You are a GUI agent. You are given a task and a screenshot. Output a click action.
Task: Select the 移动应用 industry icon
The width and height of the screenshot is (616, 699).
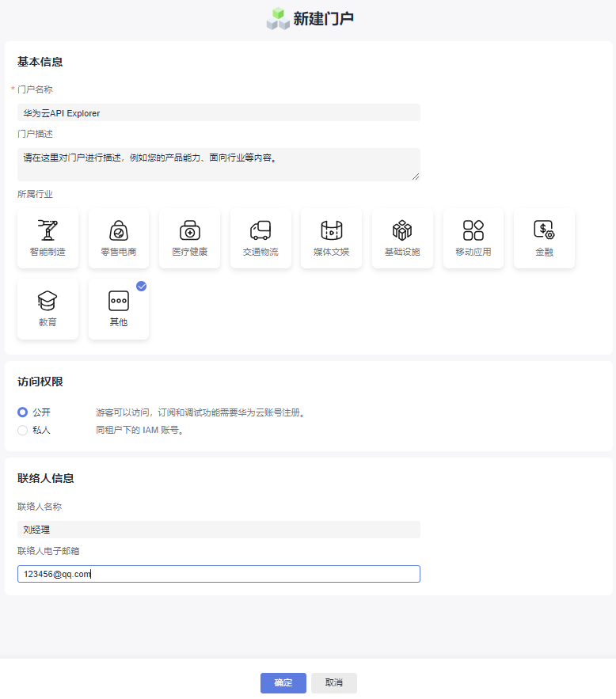pos(473,238)
